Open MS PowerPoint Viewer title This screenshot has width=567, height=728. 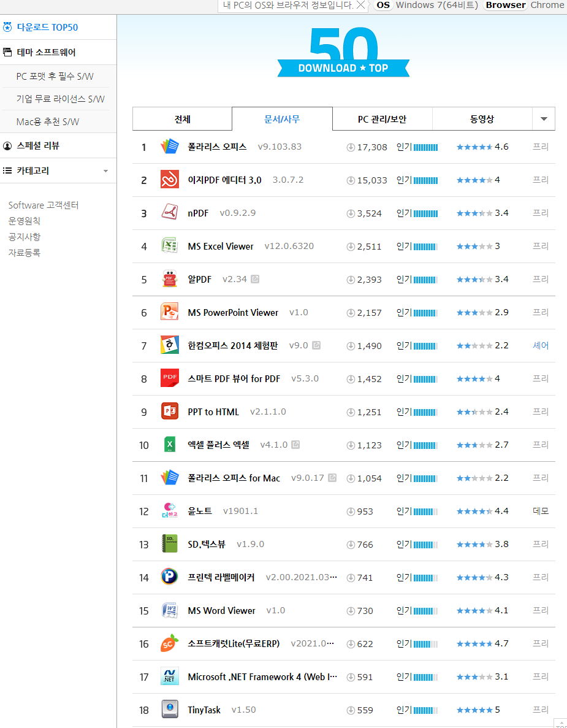click(233, 312)
